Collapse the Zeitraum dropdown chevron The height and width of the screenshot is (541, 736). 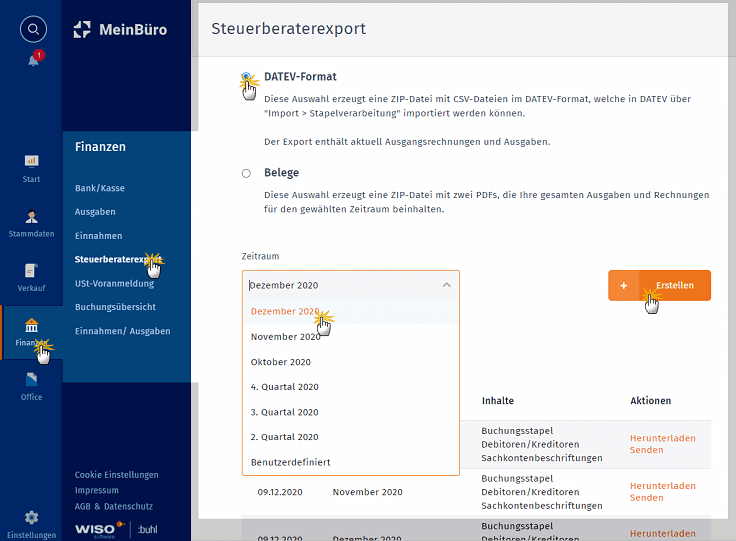point(446,285)
